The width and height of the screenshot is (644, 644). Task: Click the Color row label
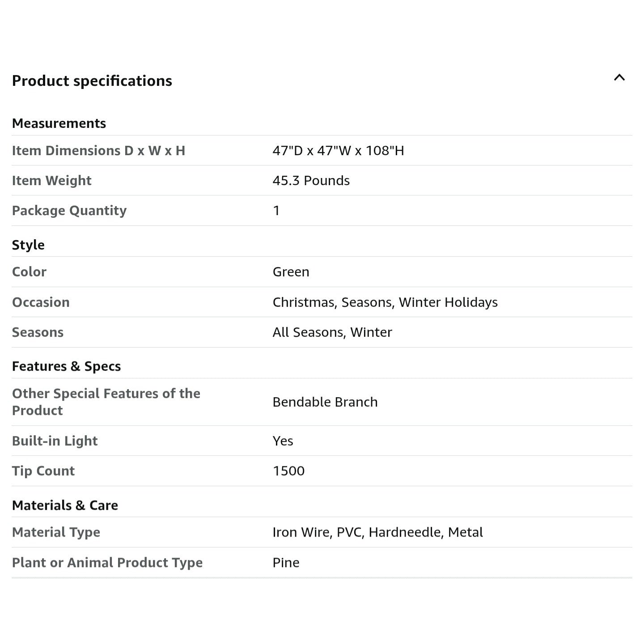(x=29, y=272)
